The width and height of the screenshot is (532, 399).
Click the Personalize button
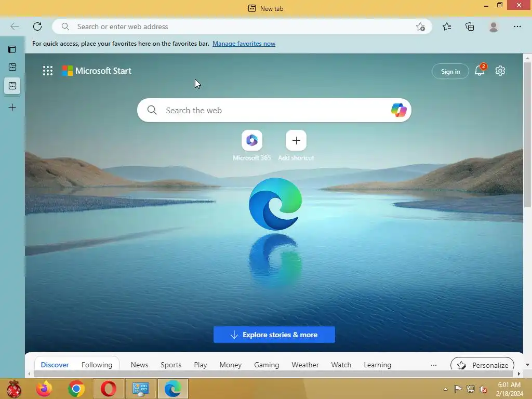pyautogui.click(x=482, y=365)
